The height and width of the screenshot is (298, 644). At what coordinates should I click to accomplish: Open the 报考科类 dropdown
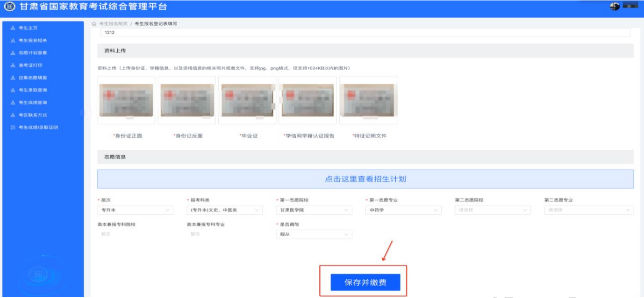coord(224,210)
